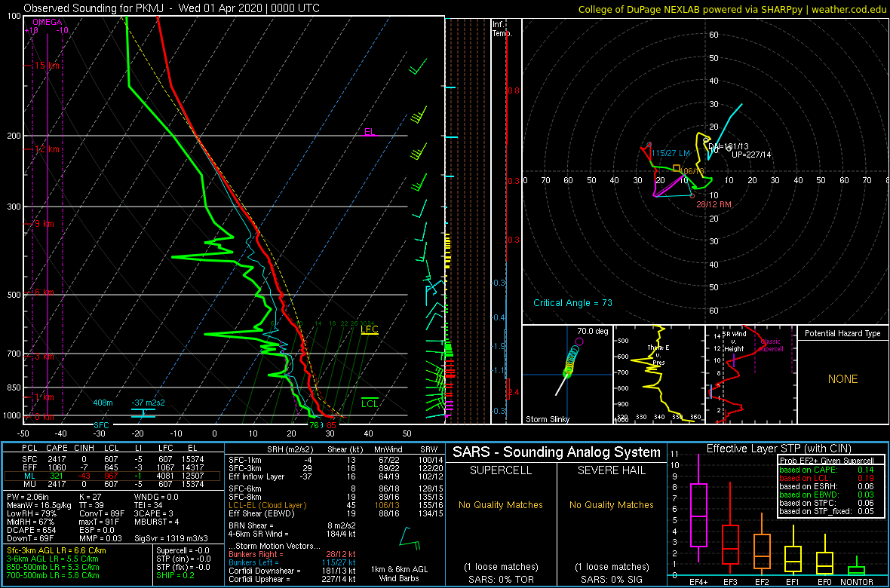This screenshot has height=588, width=890.
Task: Select the 28/12 RM hodograph label
Action: click(714, 204)
